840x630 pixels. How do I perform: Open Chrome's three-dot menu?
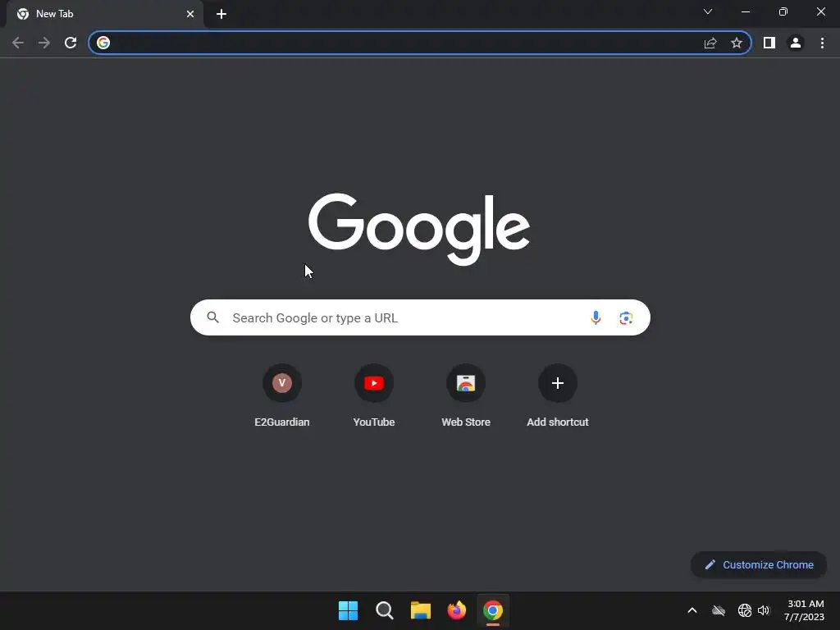click(822, 43)
